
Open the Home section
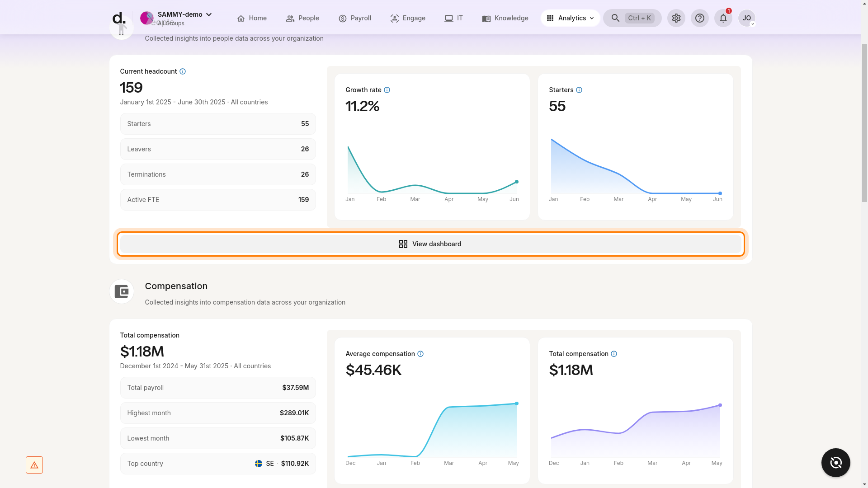coord(252,18)
